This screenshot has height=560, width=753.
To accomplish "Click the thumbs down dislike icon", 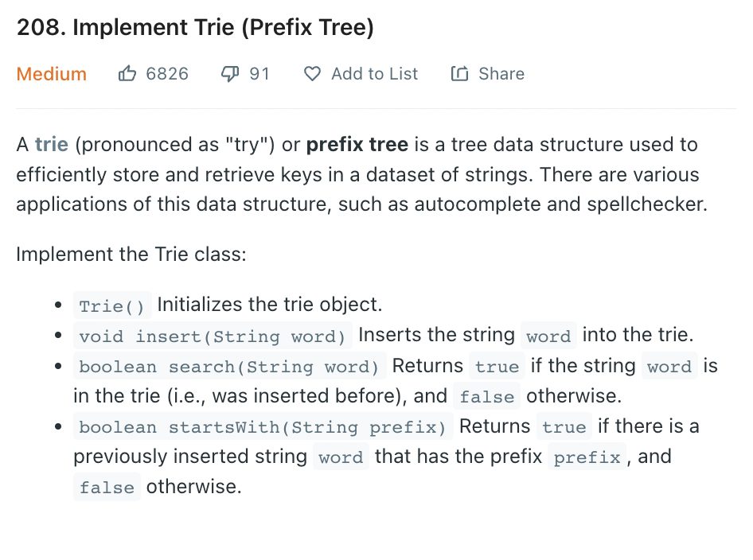I will click(229, 73).
